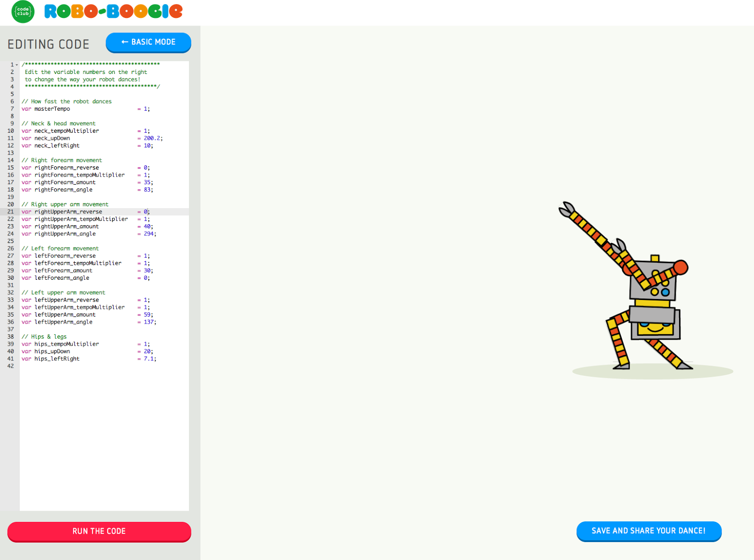
Task: Save and share your dance
Action: [649, 531]
